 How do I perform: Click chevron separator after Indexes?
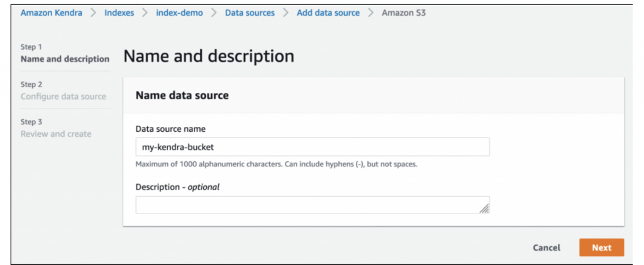(145, 13)
